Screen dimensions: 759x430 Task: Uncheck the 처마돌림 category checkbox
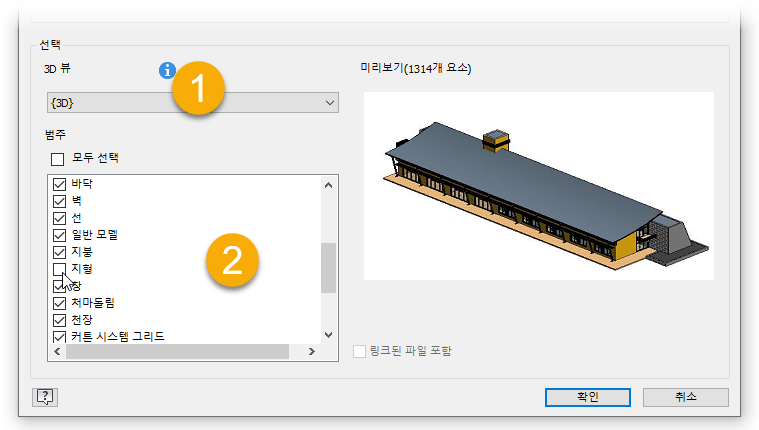(x=60, y=303)
